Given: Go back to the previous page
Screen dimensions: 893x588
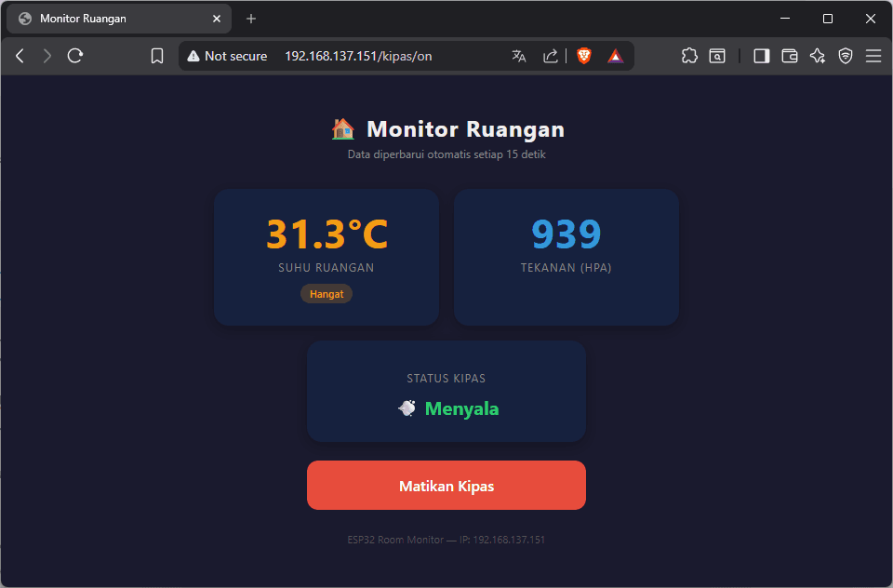Looking at the screenshot, I should point(20,56).
